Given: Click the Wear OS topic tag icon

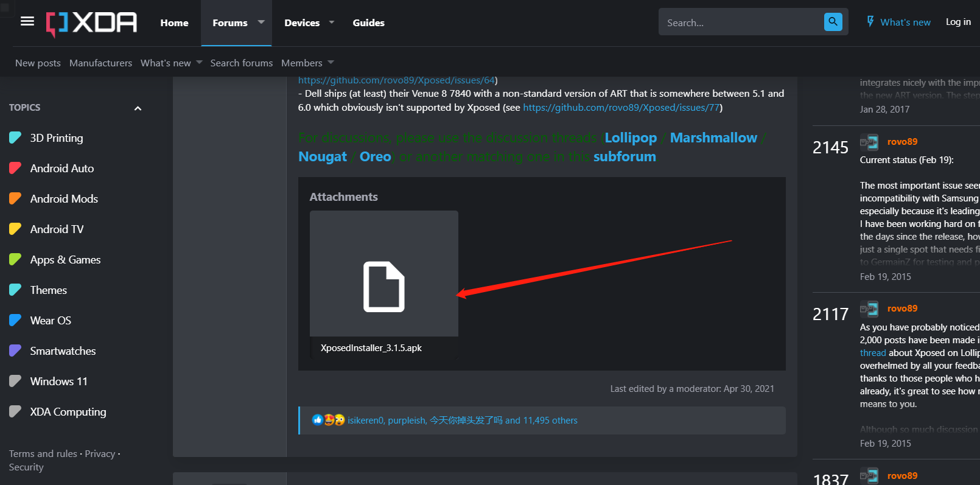Looking at the screenshot, I should [15, 321].
